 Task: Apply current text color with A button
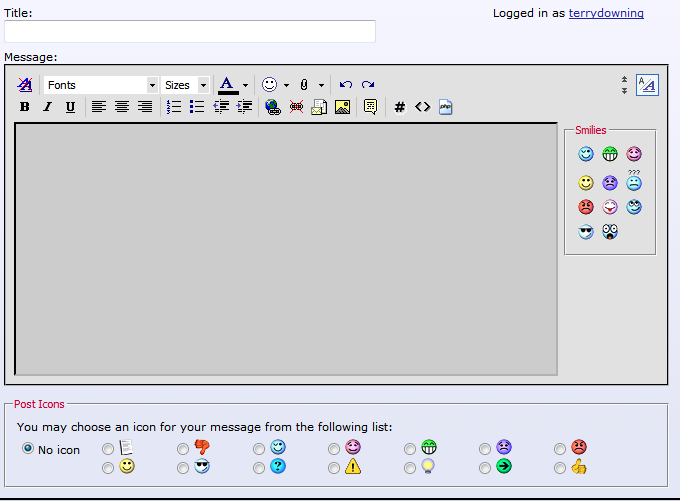point(228,85)
